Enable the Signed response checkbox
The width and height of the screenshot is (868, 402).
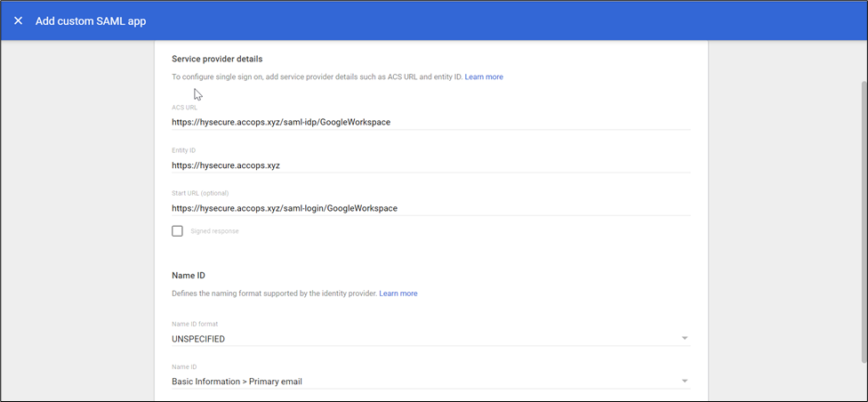pos(178,231)
